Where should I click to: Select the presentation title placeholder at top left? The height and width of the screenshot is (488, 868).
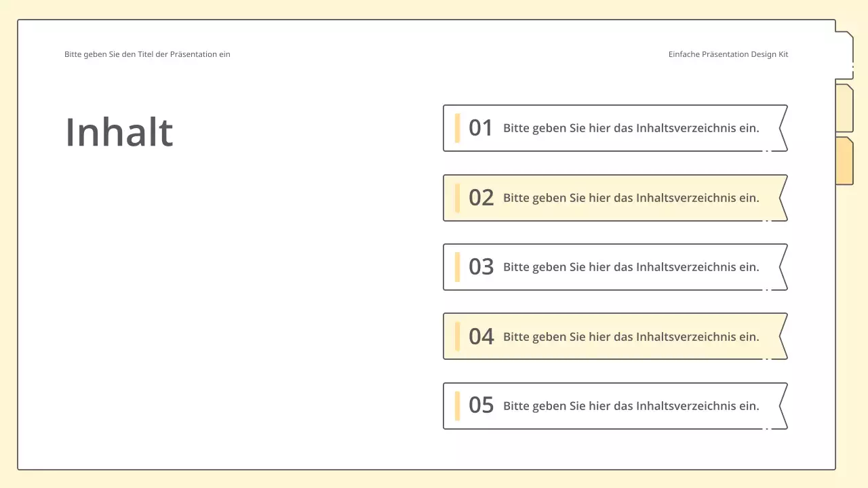[147, 54]
